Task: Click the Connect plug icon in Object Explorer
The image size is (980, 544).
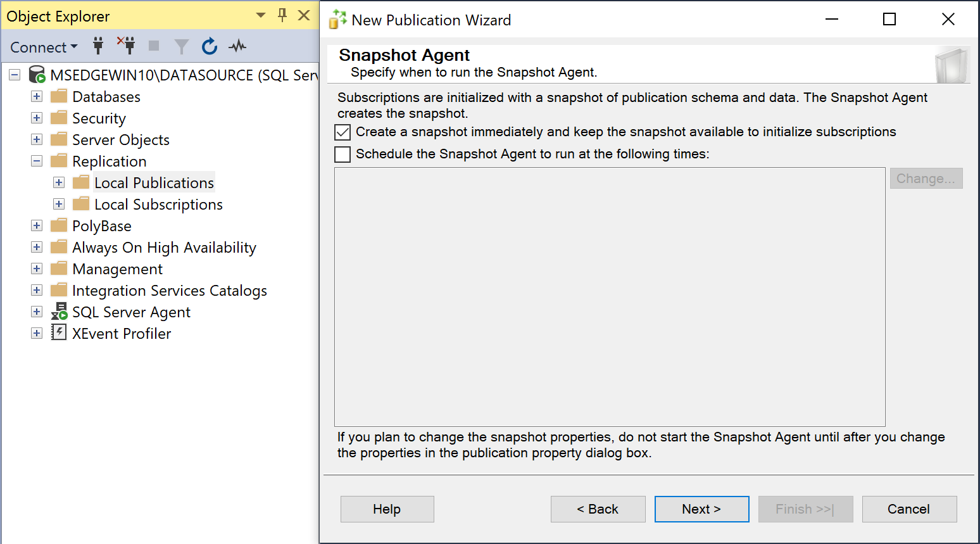Action: click(x=98, y=46)
